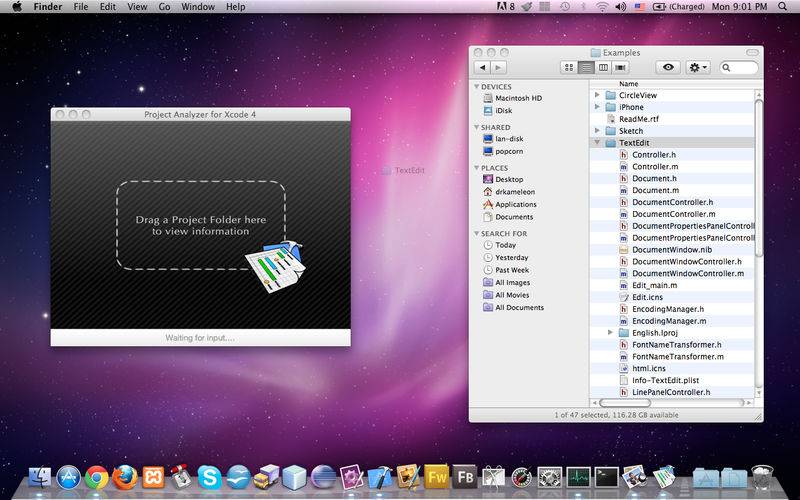Screen dimensions: 800x500
Task: Click the Finder back navigation arrow
Action: pyautogui.click(x=483, y=67)
